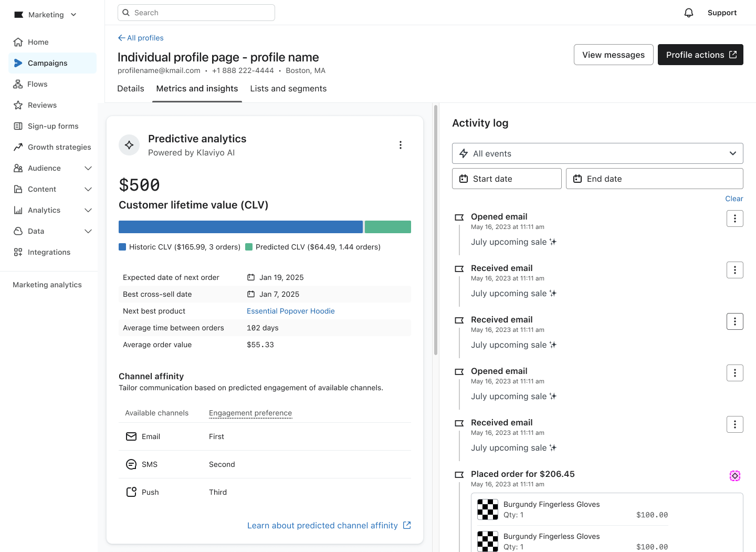
Task: Click the Start date input field
Action: coord(507,179)
